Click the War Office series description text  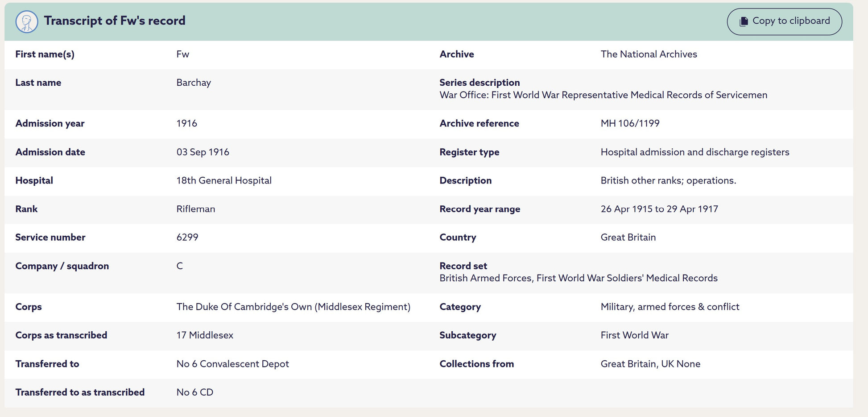click(603, 95)
